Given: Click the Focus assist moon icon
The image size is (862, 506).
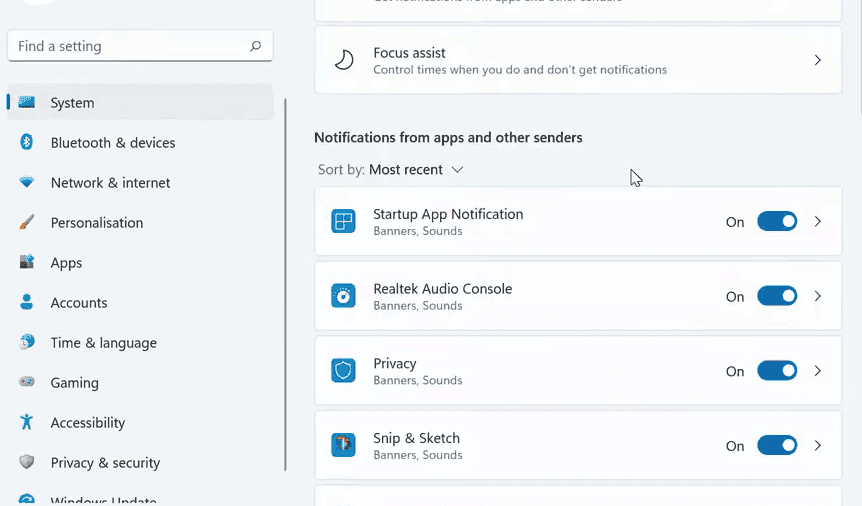Looking at the screenshot, I should point(344,60).
